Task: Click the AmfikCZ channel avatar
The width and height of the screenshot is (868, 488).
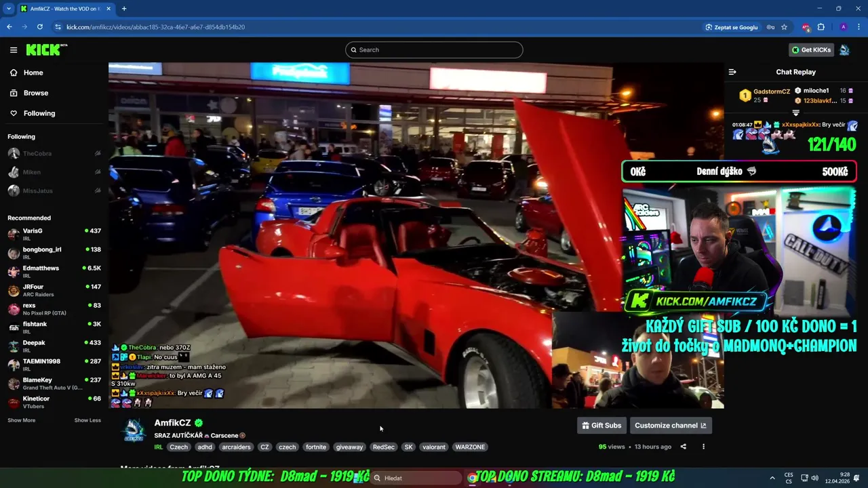Action: tap(134, 431)
